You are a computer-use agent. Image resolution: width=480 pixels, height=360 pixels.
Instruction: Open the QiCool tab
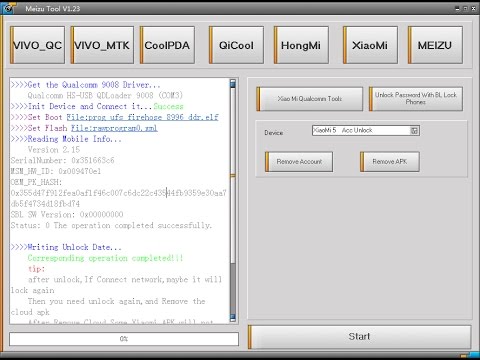coord(236,45)
